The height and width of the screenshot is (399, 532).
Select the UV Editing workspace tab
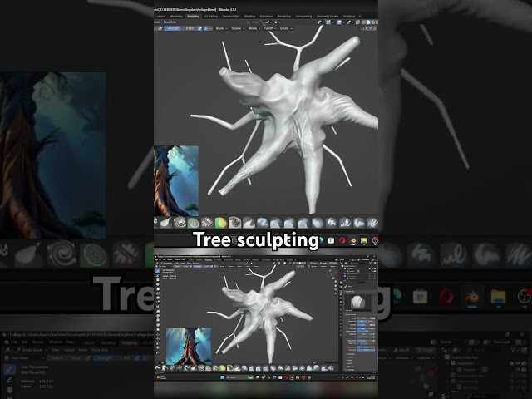tap(210, 17)
